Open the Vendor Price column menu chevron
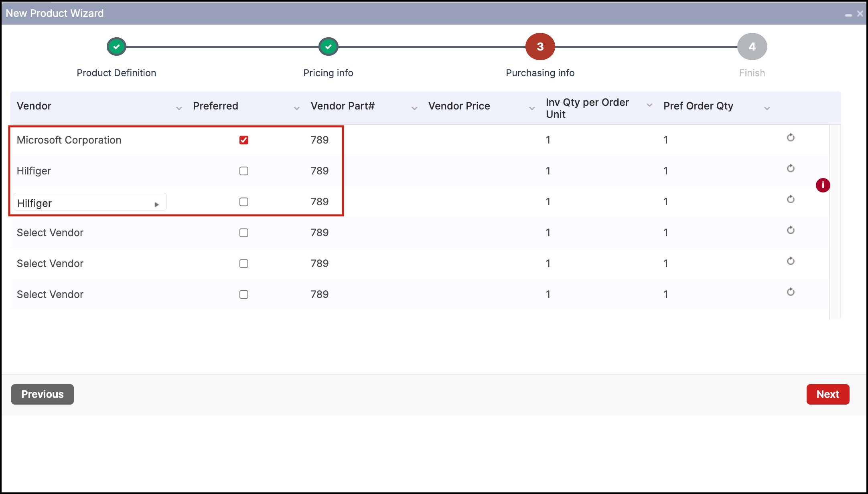 [x=532, y=108]
